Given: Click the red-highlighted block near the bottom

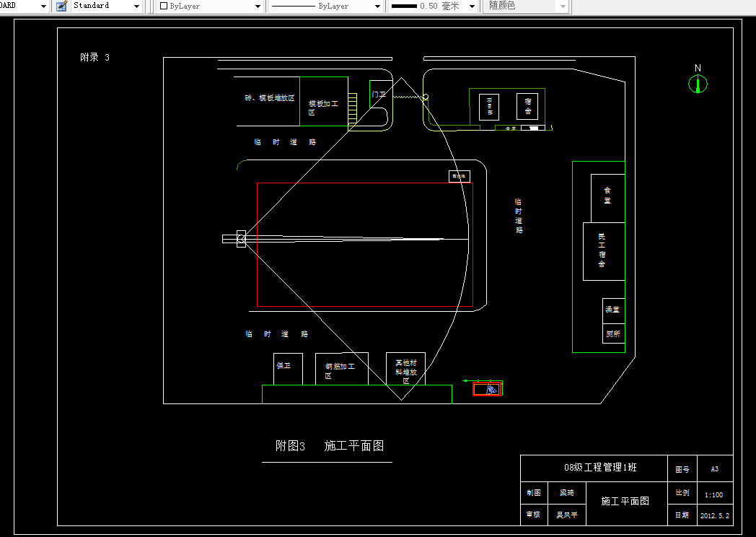Looking at the screenshot, I should pos(487,388).
